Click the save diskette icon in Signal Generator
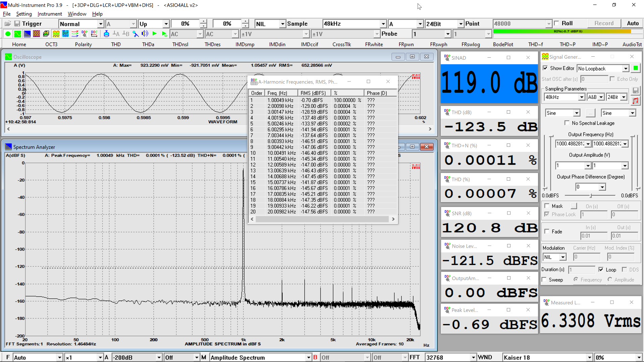This screenshot has height=362, width=644. (x=635, y=90)
